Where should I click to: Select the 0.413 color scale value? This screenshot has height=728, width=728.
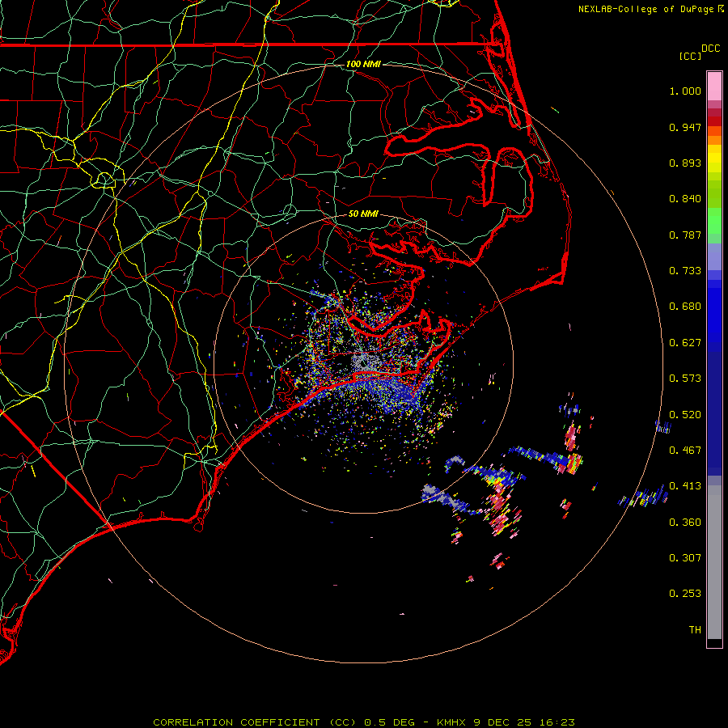(x=685, y=486)
